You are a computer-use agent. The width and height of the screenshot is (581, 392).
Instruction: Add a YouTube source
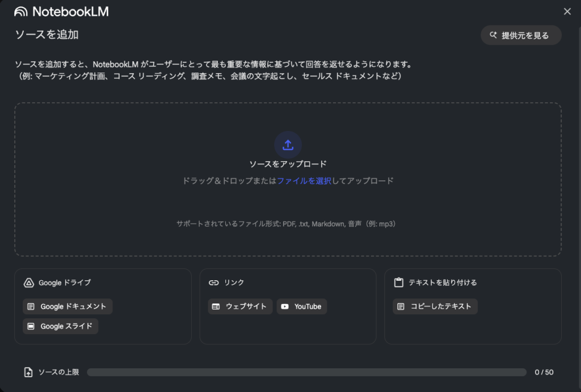tap(302, 306)
